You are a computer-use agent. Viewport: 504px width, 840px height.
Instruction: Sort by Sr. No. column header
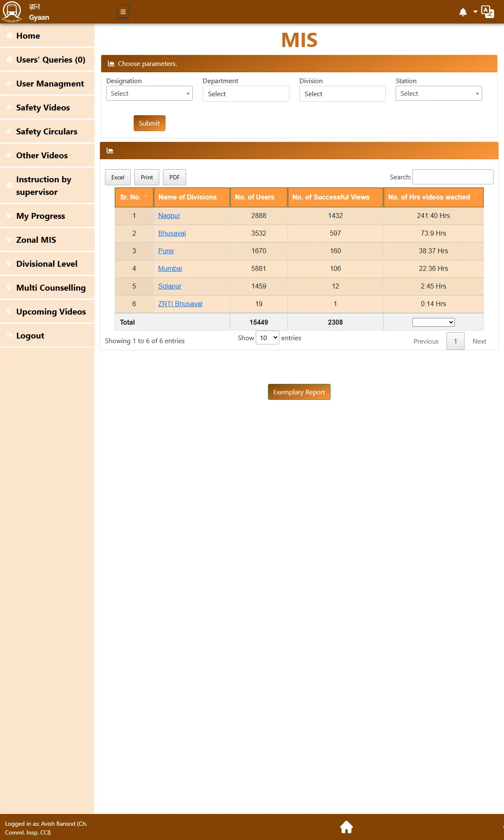[134, 197]
